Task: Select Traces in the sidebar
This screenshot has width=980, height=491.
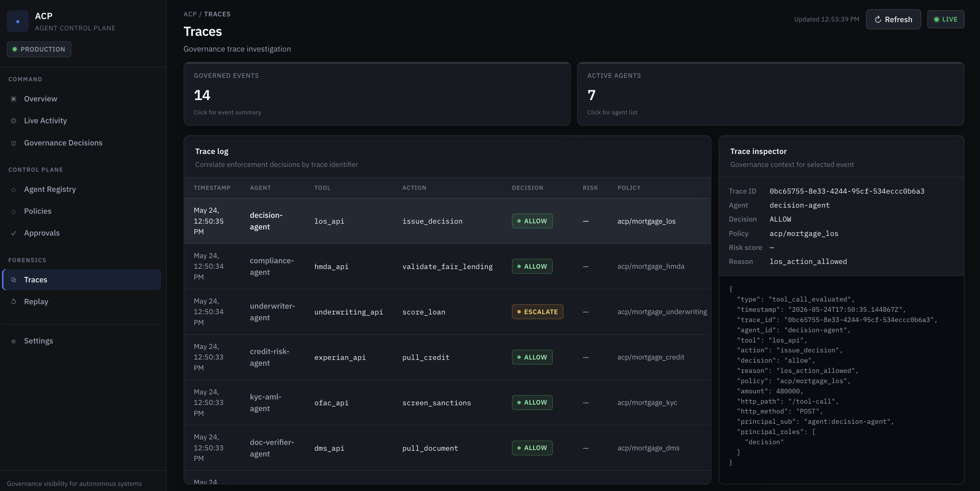Action: [82, 280]
